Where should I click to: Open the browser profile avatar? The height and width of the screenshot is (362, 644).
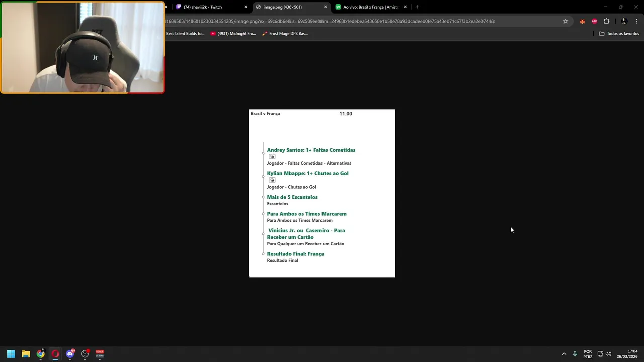point(624,21)
